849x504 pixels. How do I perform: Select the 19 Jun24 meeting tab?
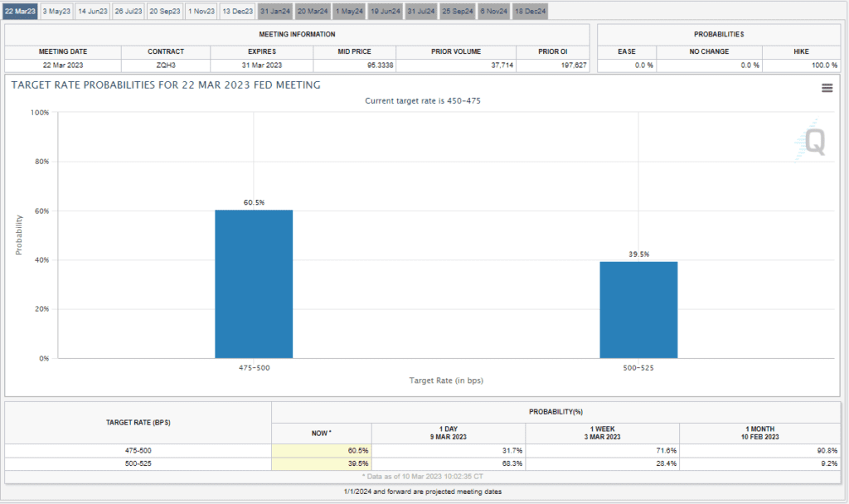pos(386,11)
